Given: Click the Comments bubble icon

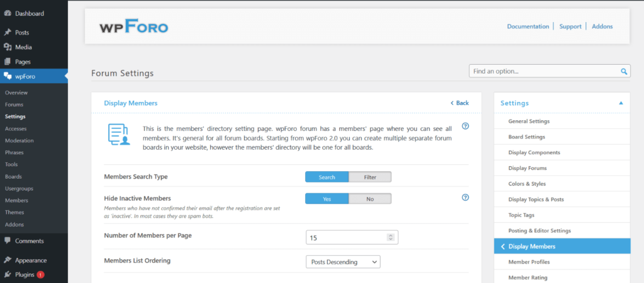Looking at the screenshot, I should 8,241.
